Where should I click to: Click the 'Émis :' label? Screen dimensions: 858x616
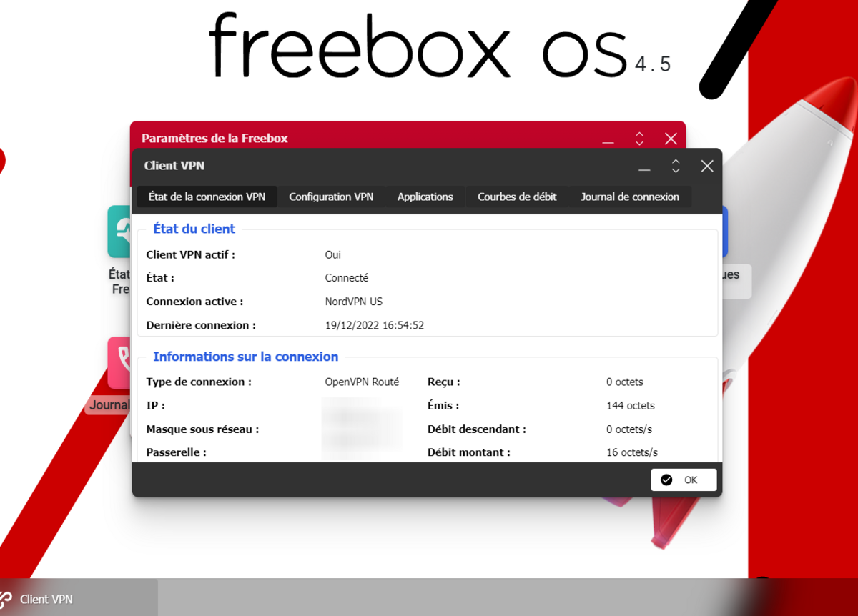[443, 405]
